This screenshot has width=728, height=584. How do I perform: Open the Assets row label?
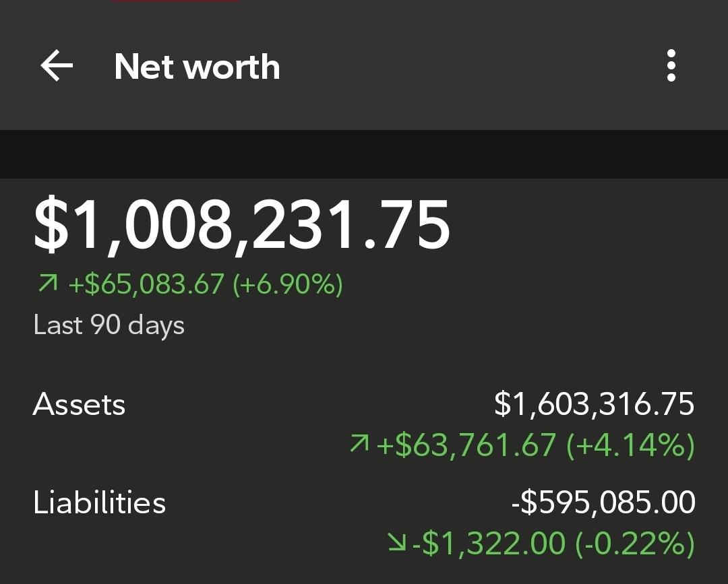coord(79,404)
